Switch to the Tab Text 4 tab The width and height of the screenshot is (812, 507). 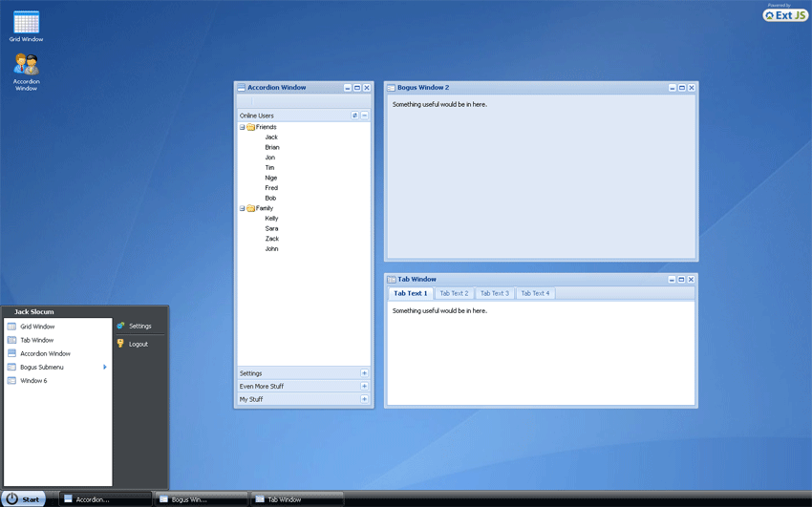pos(536,293)
